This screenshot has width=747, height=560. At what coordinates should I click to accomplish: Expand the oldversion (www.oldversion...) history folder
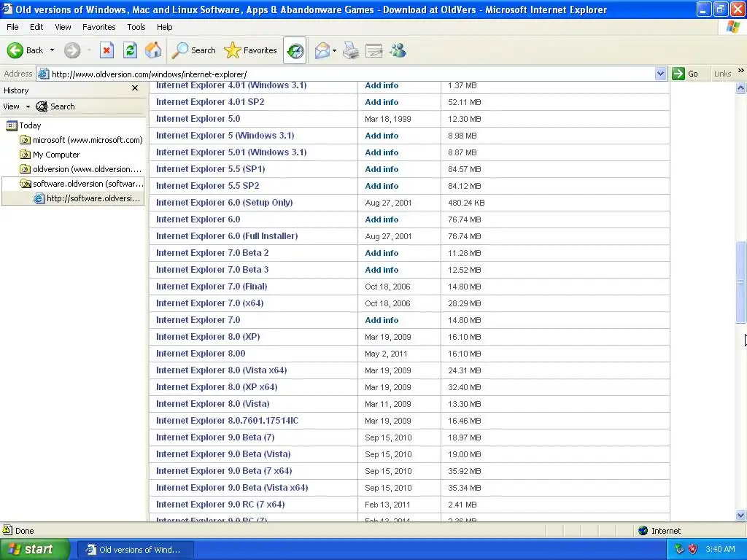81,169
